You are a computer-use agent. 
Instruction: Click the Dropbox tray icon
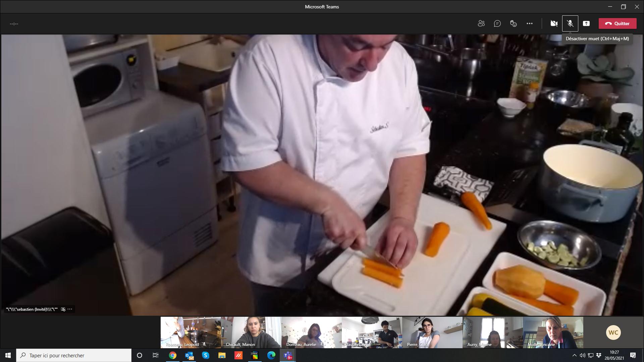point(599,355)
